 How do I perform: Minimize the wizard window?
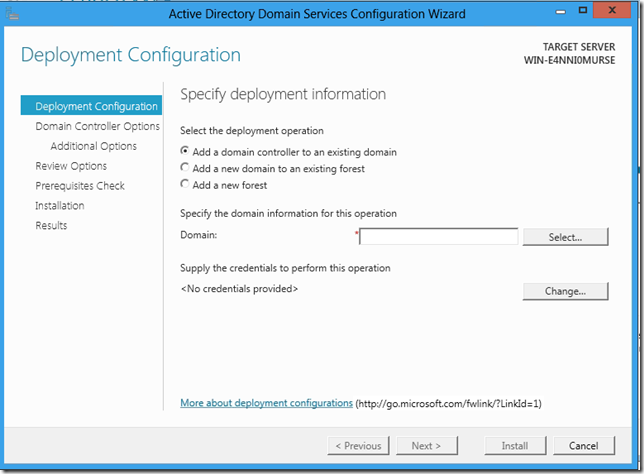(x=560, y=11)
